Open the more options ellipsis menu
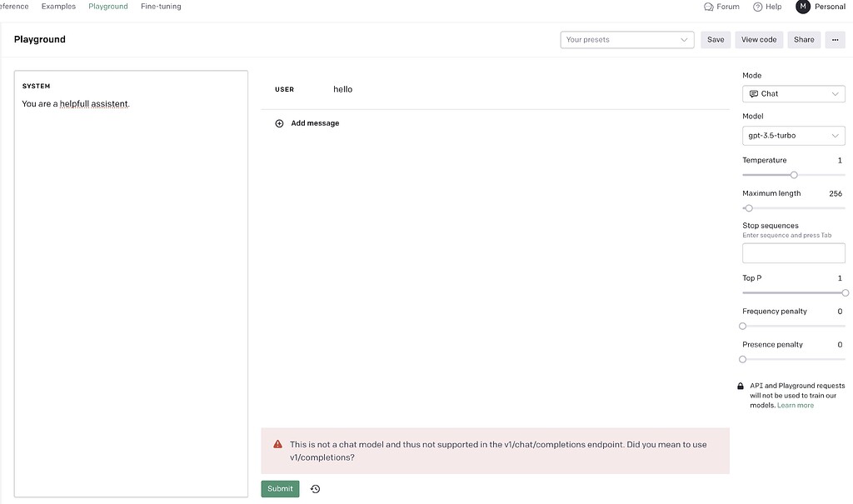Screen dimensions: 853x504 tap(835, 39)
